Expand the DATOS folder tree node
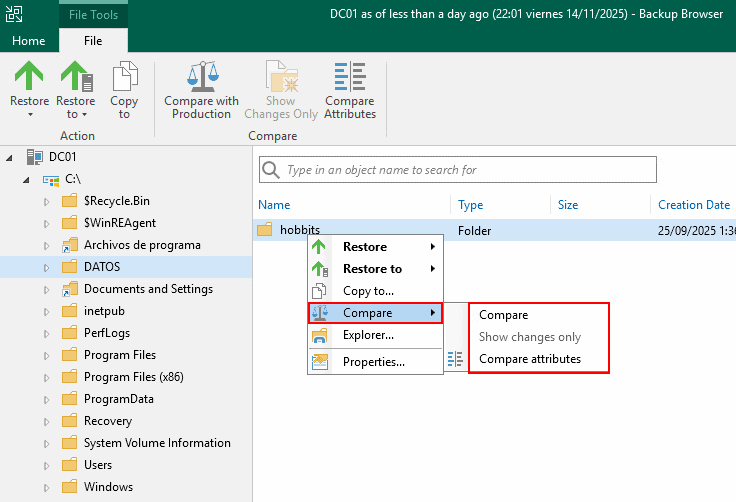 pos(46,267)
